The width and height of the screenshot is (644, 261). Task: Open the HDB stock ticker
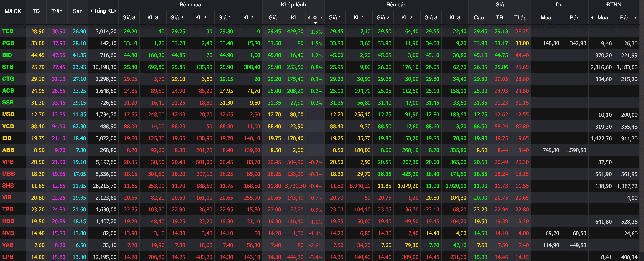(x=8, y=221)
